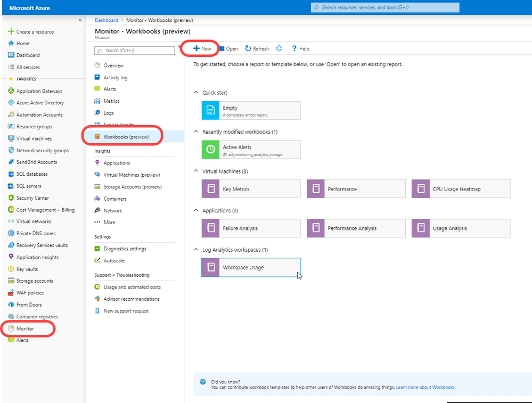
Task: Select Logs in Monitor menu
Action: click(x=109, y=113)
